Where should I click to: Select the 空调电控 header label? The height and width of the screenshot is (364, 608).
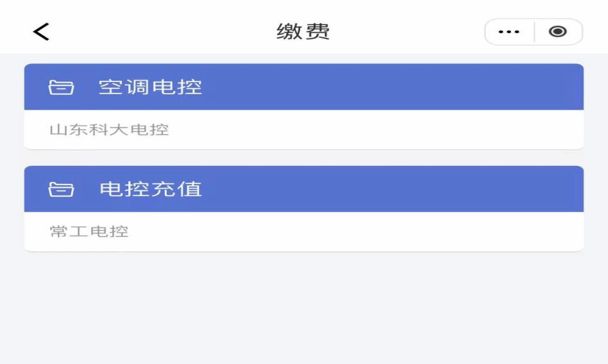[151, 87]
